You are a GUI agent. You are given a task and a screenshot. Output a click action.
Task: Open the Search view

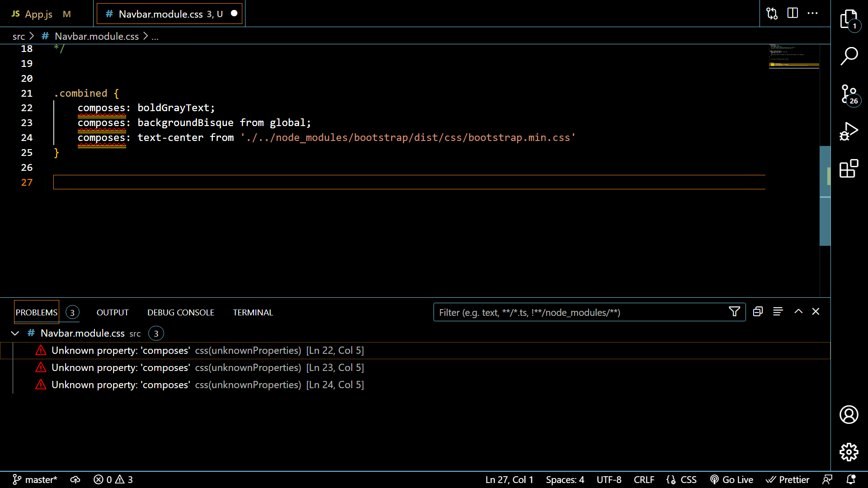tap(849, 56)
